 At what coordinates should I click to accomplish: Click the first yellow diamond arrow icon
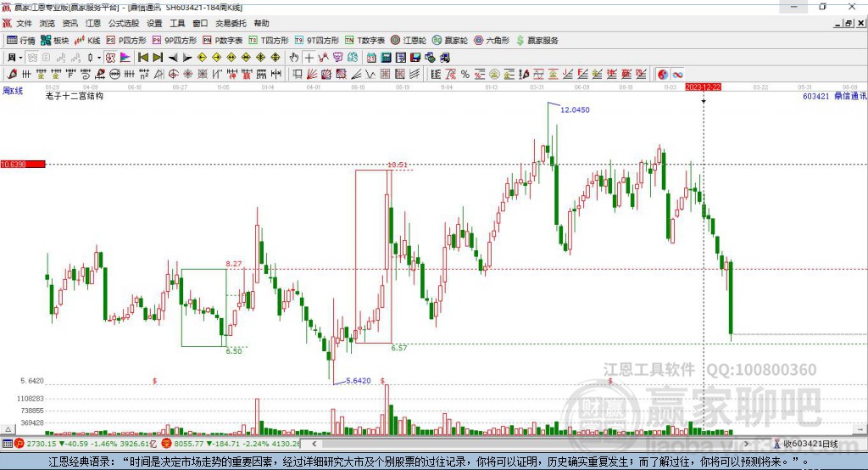(202, 58)
